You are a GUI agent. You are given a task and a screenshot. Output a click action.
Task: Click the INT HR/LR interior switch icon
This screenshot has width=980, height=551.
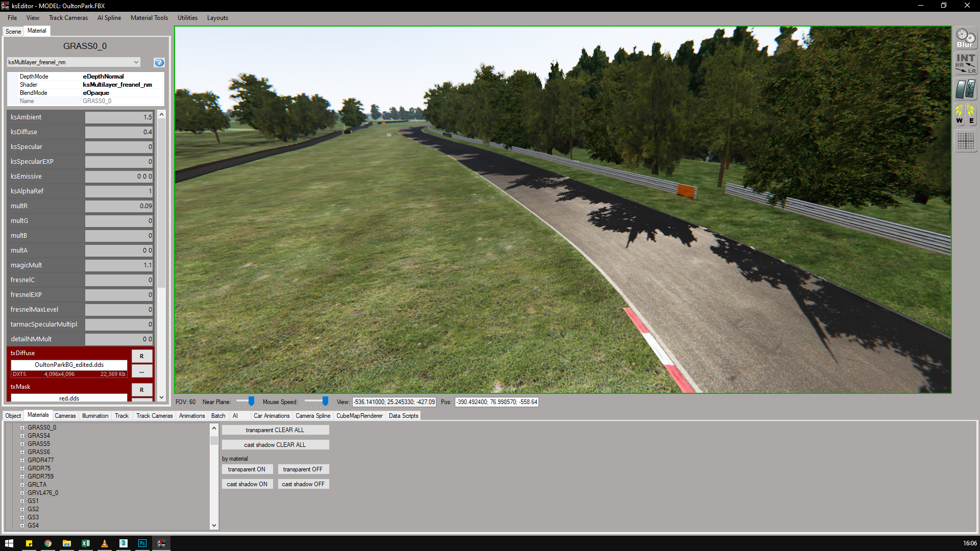(x=966, y=64)
